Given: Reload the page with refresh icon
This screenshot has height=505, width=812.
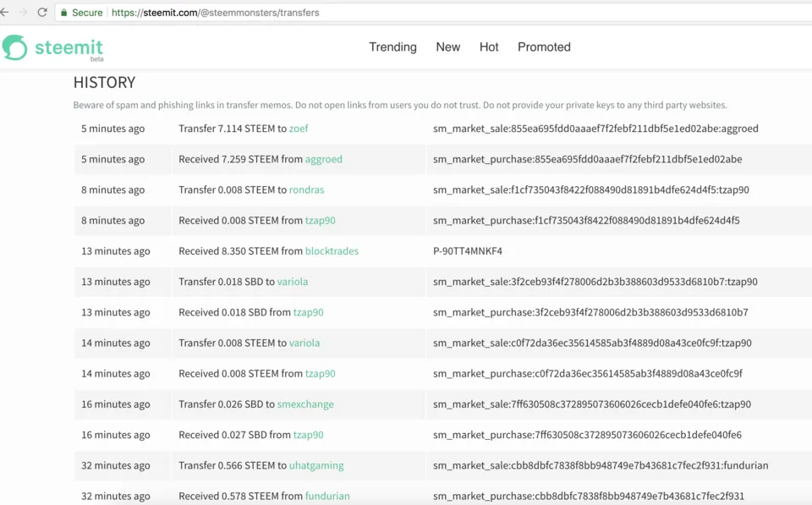Looking at the screenshot, I should tap(42, 13).
